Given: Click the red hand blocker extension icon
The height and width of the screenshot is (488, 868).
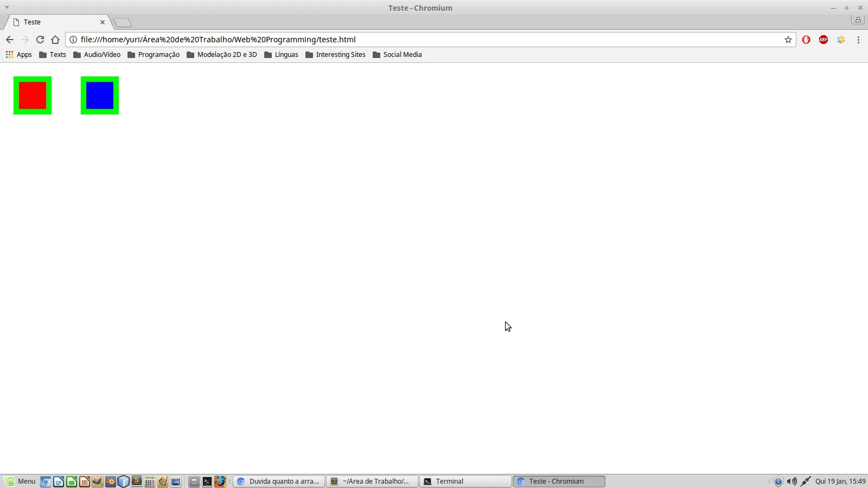Looking at the screenshot, I should pos(806,40).
